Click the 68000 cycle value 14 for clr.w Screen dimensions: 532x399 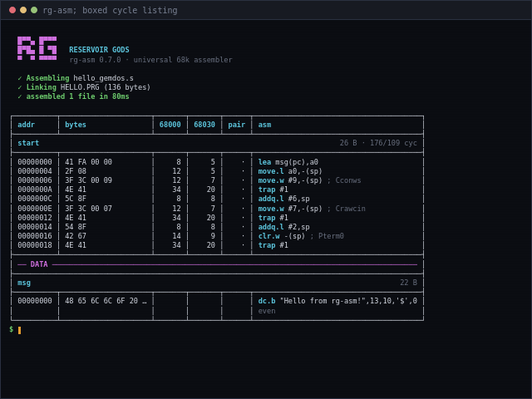click(x=176, y=236)
